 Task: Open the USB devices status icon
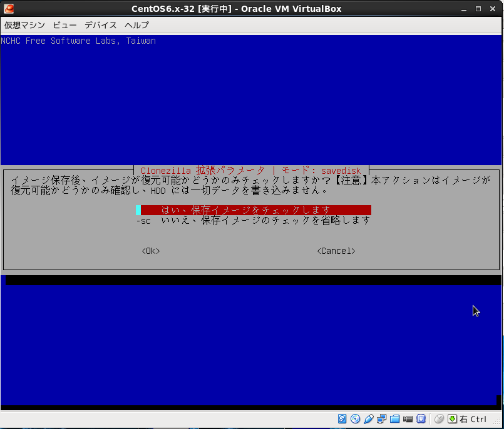(x=369, y=419)
